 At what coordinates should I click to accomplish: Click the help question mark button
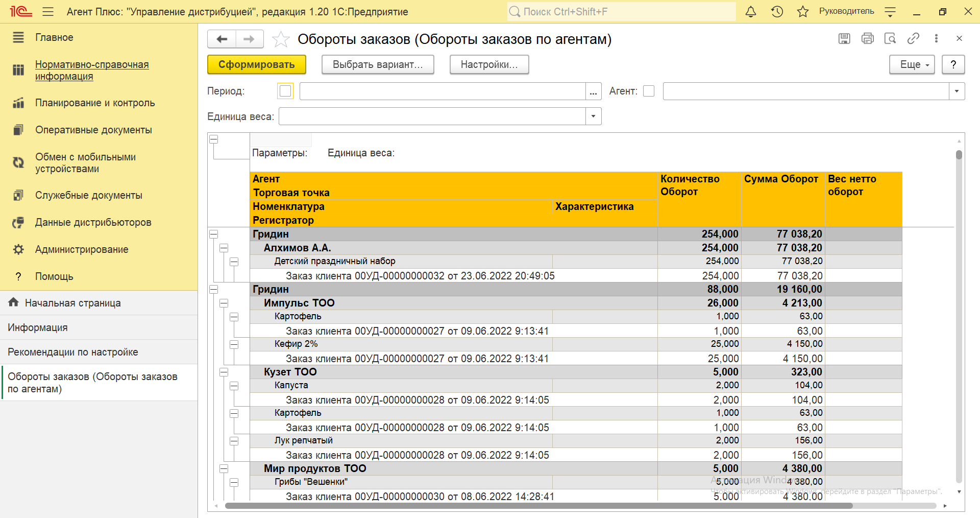953,64
